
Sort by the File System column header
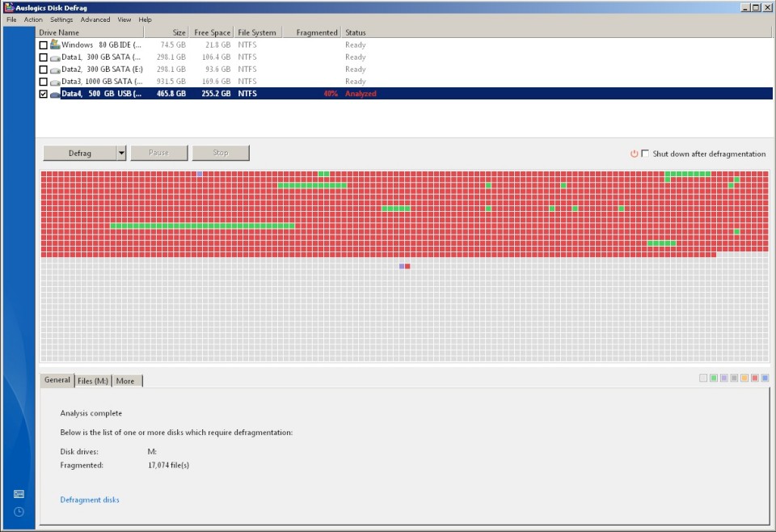[x=258, y=32]
